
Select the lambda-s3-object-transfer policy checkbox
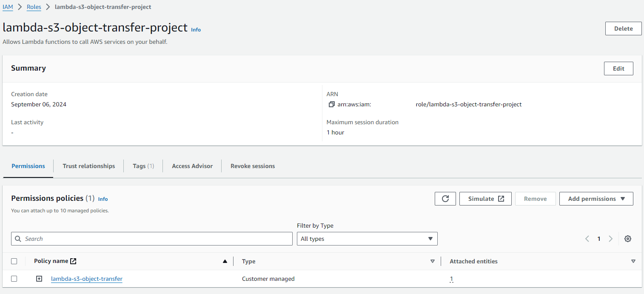coord(14,279)
